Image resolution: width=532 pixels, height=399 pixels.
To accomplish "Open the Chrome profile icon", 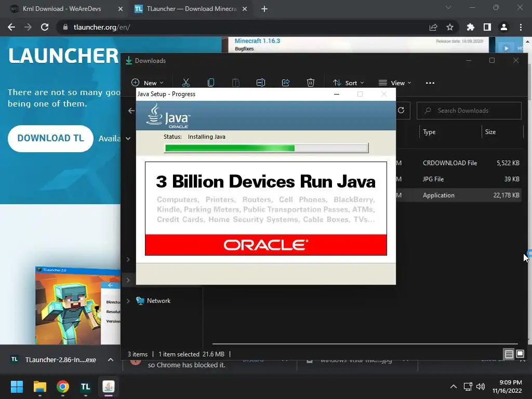I will tap(504, 27).
